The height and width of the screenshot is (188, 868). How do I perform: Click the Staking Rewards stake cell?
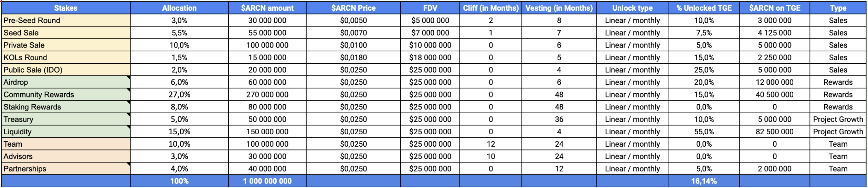[66, 107]
